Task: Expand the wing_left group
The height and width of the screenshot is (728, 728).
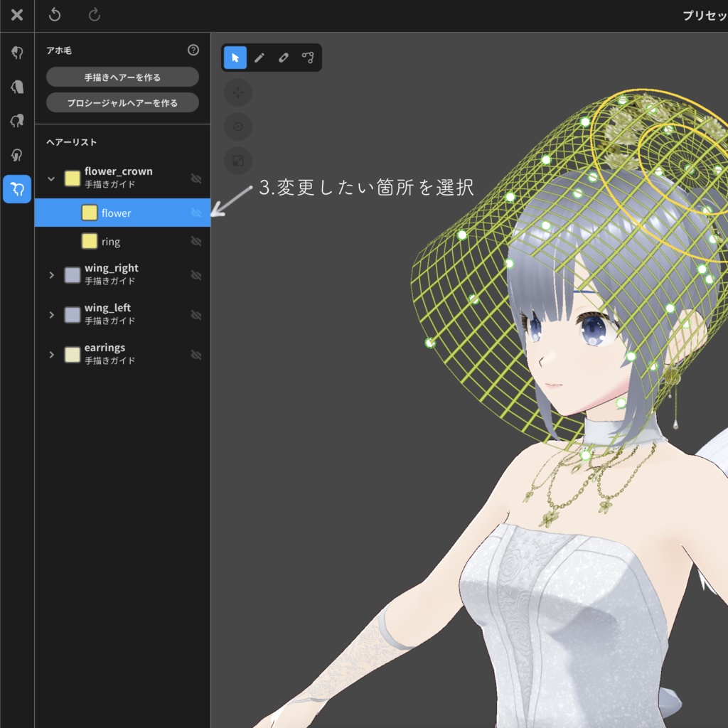Action: click(x=50, y=314)
